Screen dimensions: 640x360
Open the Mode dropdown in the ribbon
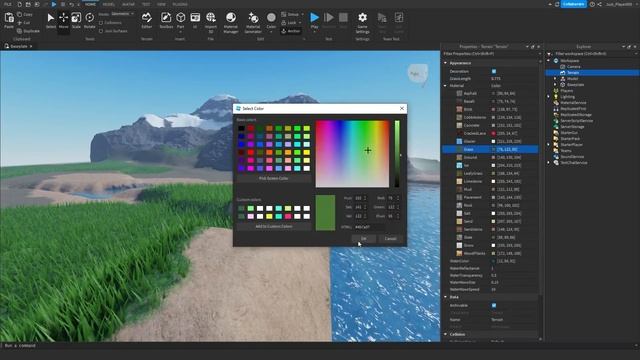[122, 14]
